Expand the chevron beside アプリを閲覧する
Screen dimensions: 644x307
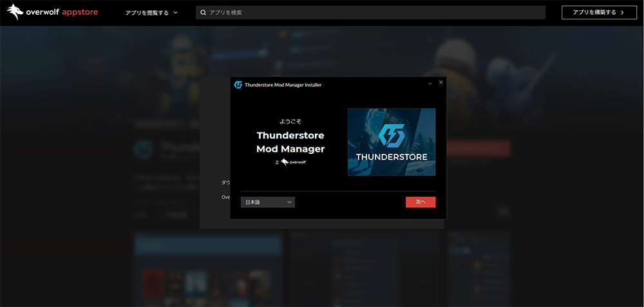tap(175, 12)
